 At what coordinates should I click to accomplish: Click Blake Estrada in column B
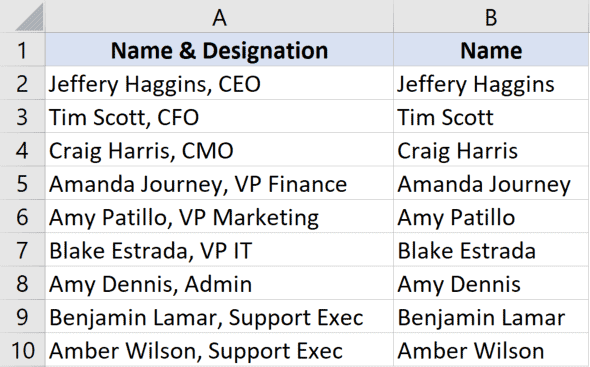pyautogui.click(x=491, y=250)
